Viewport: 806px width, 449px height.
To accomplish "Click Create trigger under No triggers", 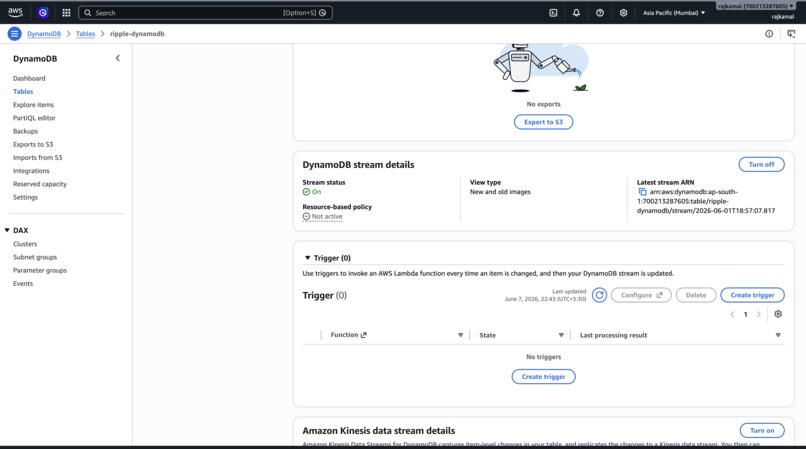I will coord(543,377).
